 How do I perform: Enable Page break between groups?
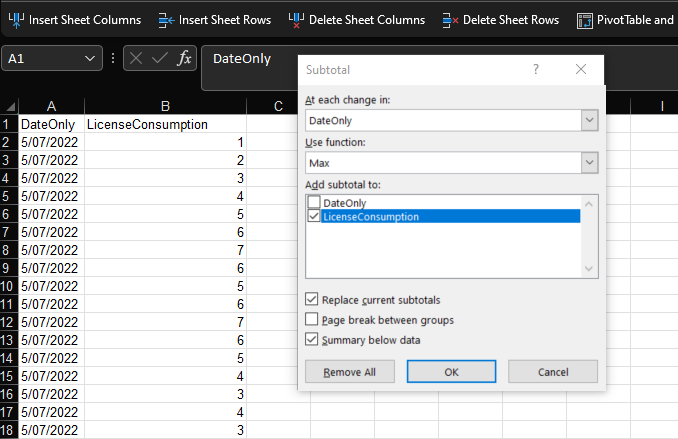(x=311, y=319)
